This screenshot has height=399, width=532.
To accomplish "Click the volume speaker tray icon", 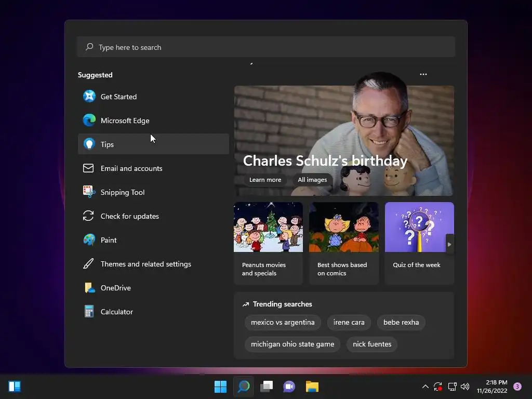I will coord(465,387).
